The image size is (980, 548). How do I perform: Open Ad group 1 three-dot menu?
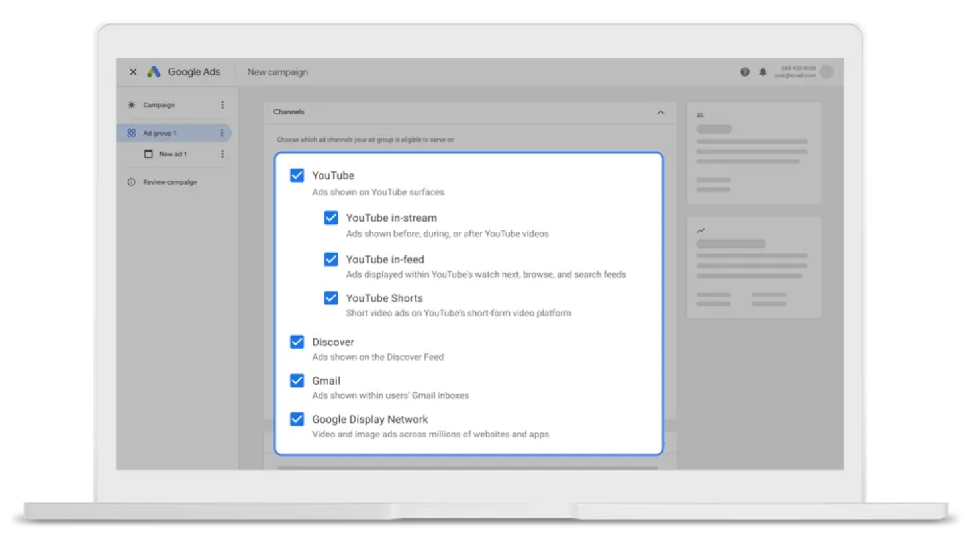[222, 133]
